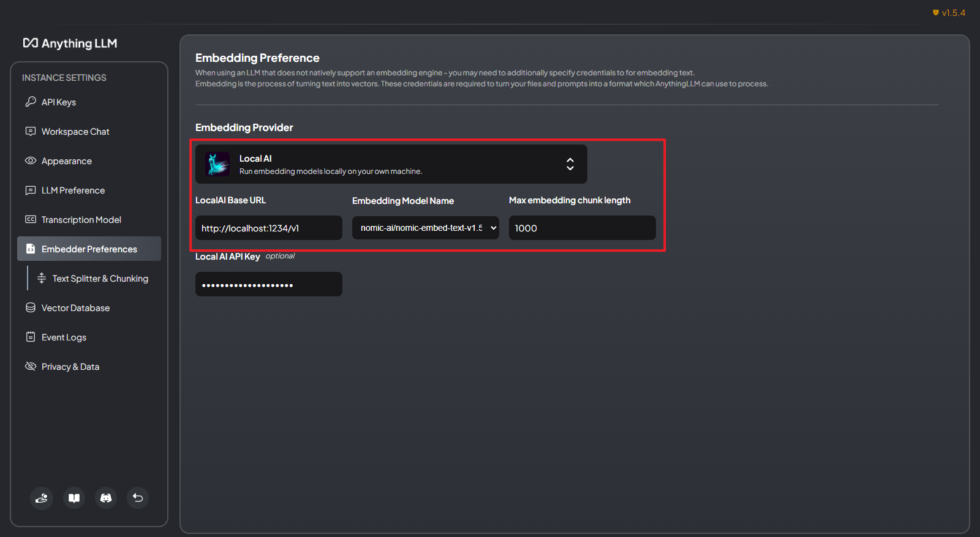The image size is (980, 537).
Task: Click the CC icon beside Transcription Model
Action: click(x=31, y=219)
